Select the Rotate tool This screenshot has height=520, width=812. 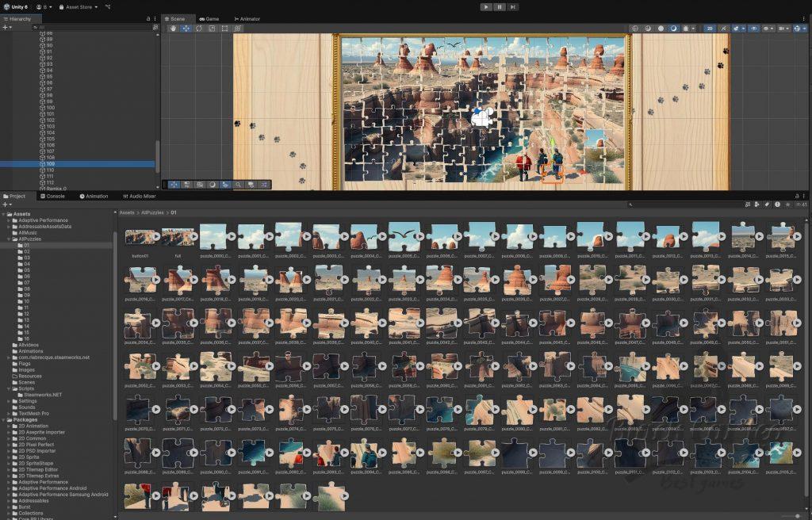point(199,29)
